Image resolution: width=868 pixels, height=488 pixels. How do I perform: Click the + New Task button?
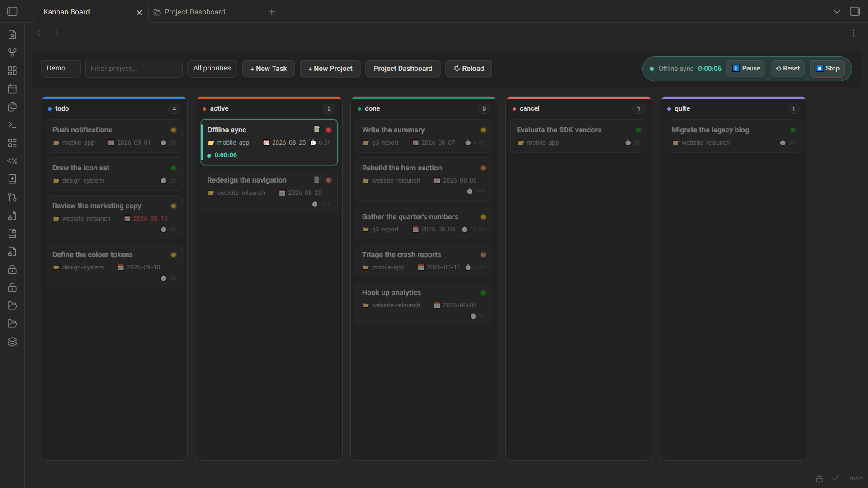point(269,69)
